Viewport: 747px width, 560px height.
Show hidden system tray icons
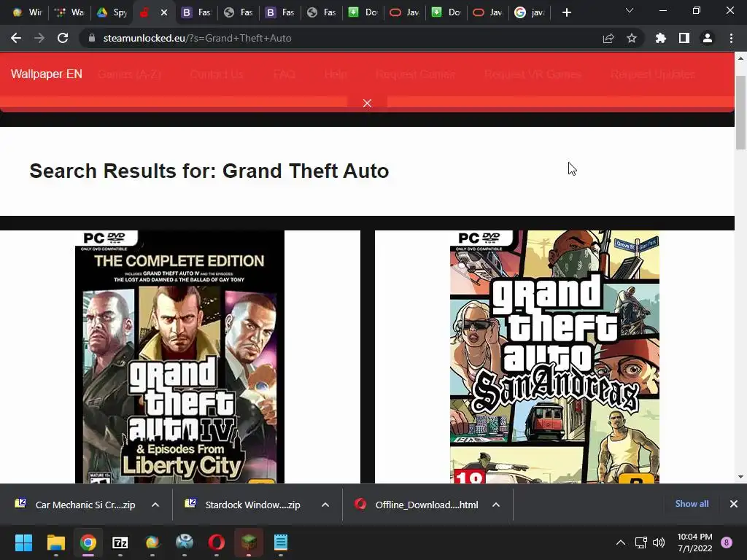pos(620,542)
